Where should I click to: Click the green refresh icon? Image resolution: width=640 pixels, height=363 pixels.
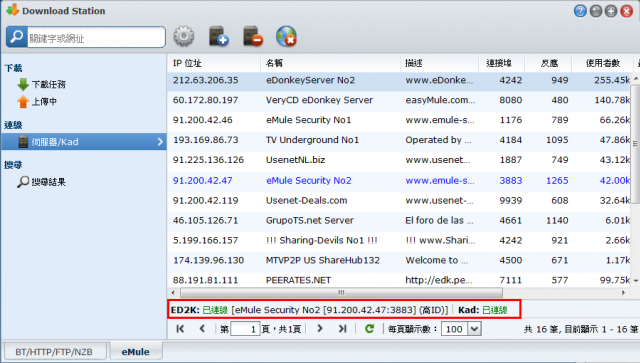[369, 329]
